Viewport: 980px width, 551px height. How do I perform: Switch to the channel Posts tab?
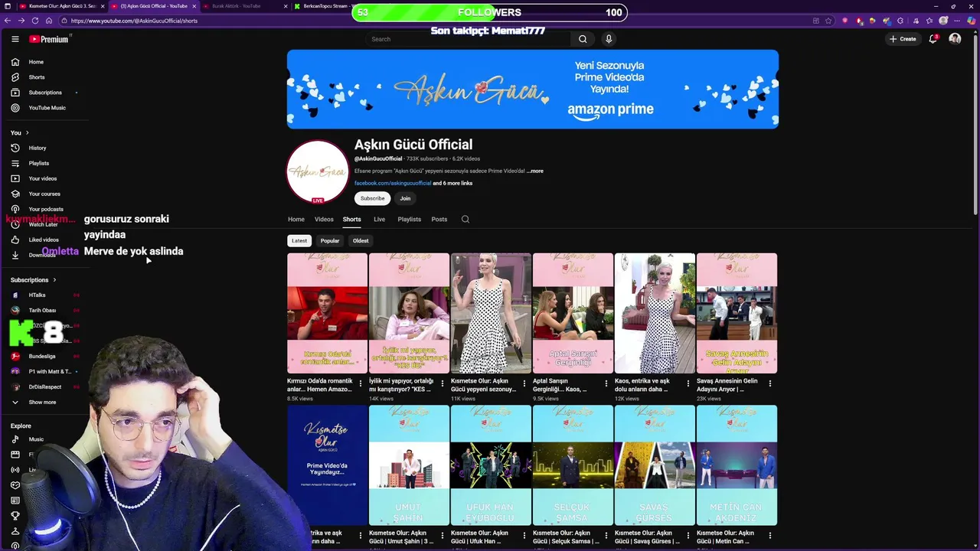click(x=439, y=219)
